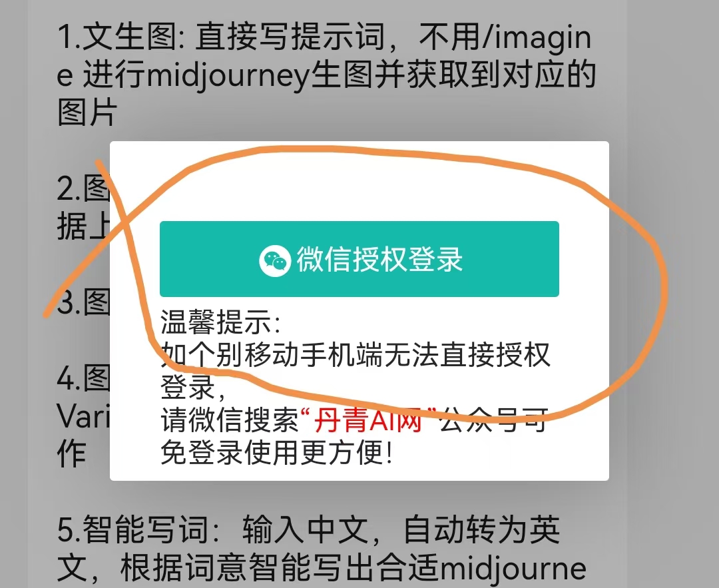The height and width of the screenshot is (588, 719).
Task: Tap the 公众号可 text after the red name
Action: pos(493,420)
